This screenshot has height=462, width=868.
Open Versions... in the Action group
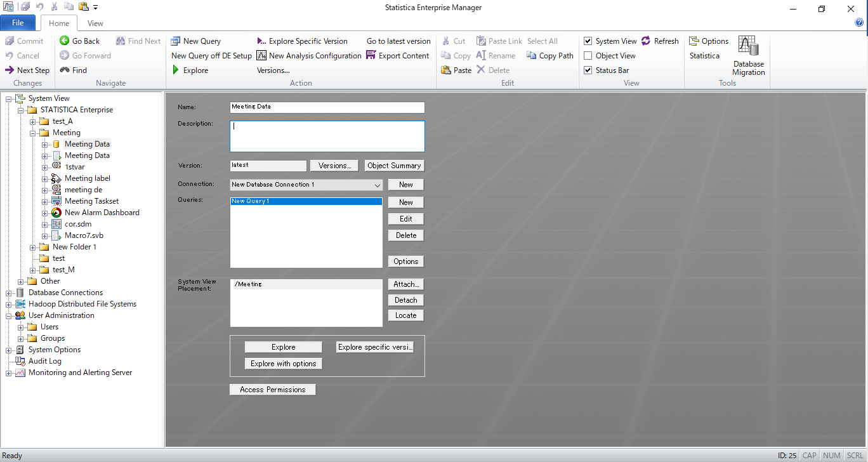[x=273, y=70]
